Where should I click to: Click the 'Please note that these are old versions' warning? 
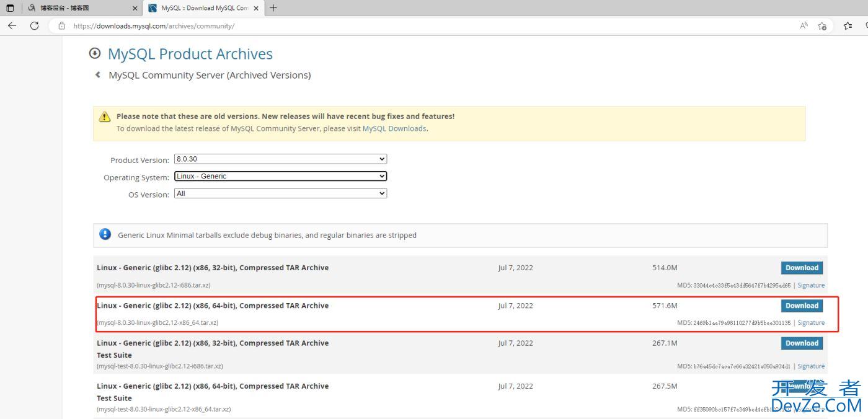click(x=285, y=116)
